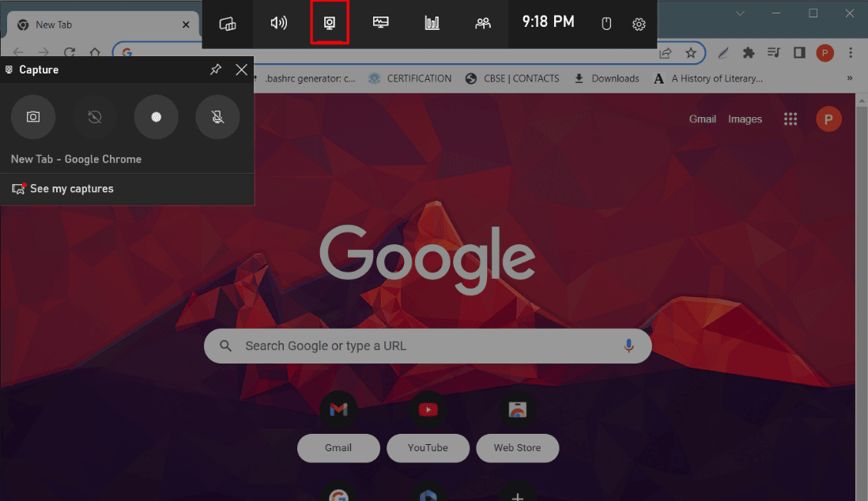Close the New Tab tab

(186, 25)
